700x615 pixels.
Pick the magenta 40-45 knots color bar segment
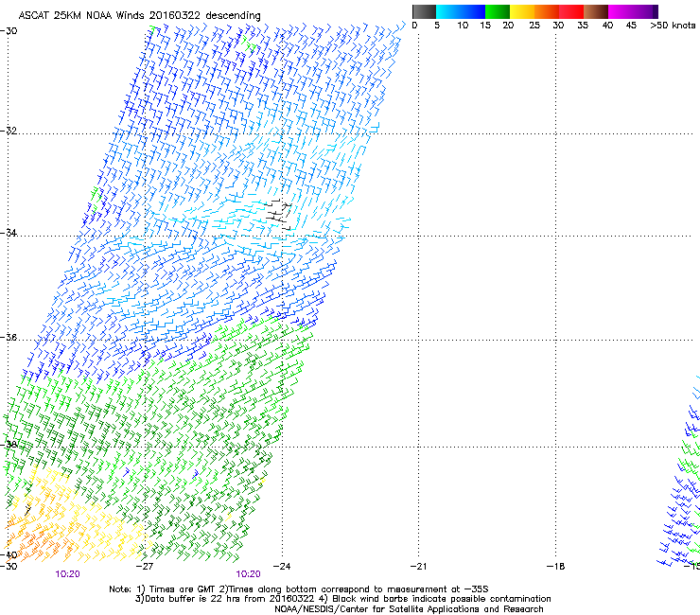pyautogui.click(x=621, y=11)
